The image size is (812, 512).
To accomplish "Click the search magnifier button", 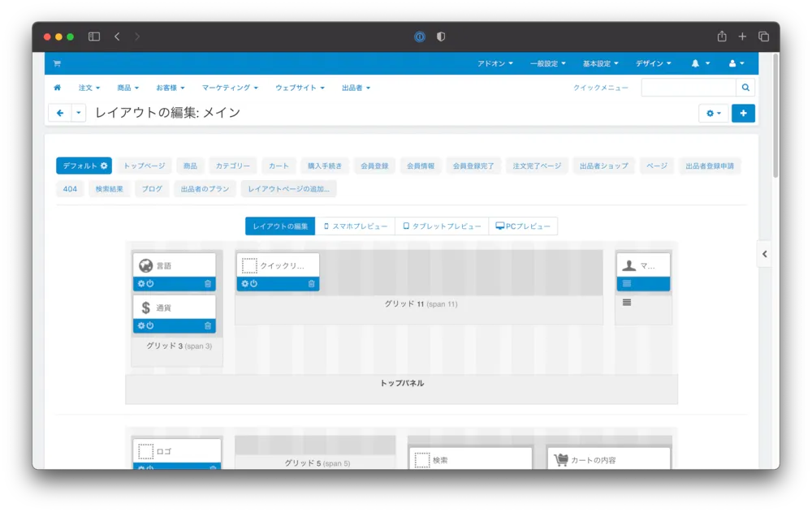I will (x=745, y=88).
